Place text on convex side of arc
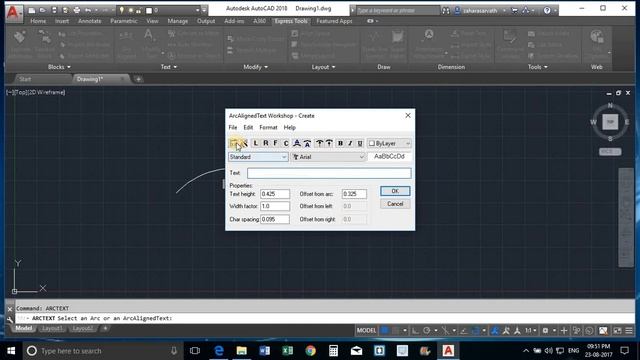640x360 pixels. click(x=297, y=143)
